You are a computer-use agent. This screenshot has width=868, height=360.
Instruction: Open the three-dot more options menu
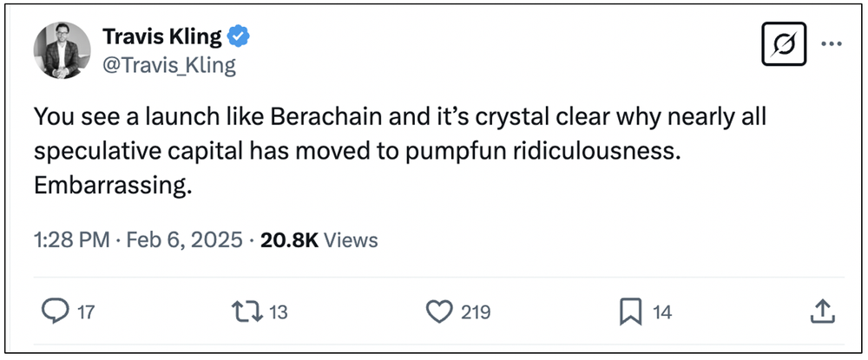coord(831,44)
